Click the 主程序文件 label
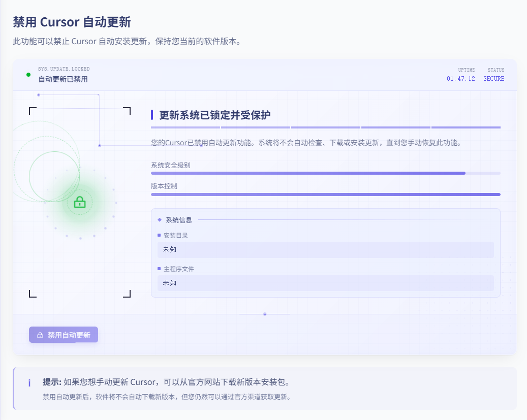The image size is (527, 420). (179, 269)
